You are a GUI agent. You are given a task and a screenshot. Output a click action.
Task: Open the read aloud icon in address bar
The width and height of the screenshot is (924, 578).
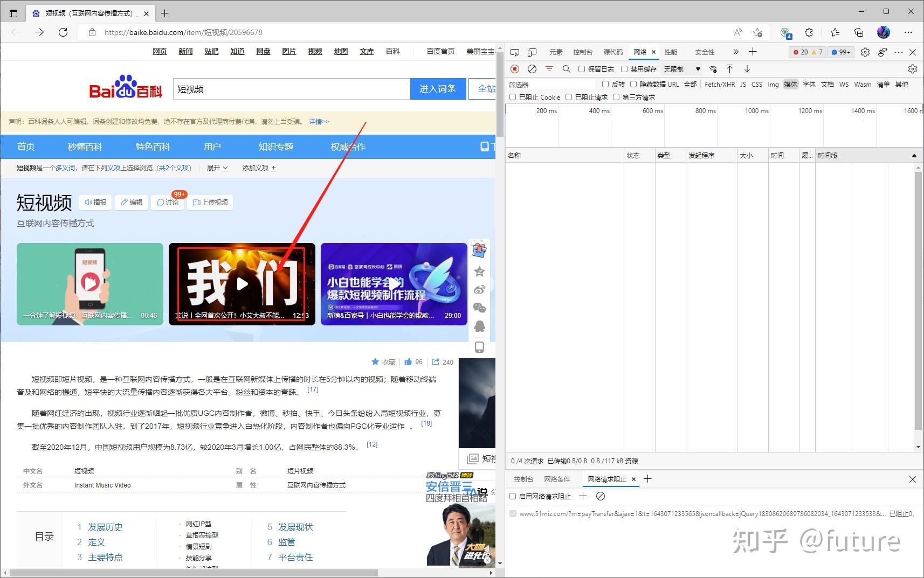click(x=738, y=32)
